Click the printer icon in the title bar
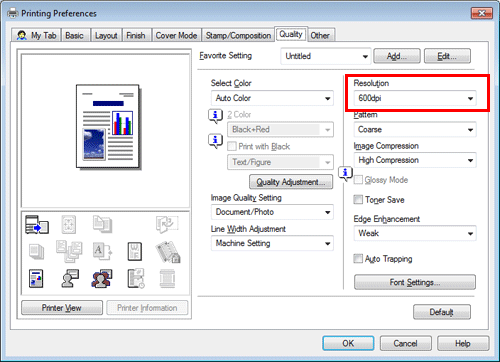 click(13, 13)
